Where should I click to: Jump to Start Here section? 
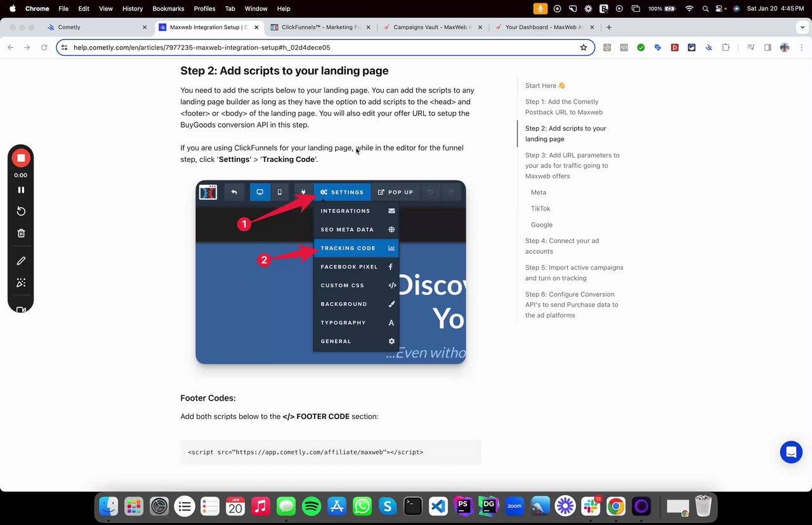click(x=545, y=86)
